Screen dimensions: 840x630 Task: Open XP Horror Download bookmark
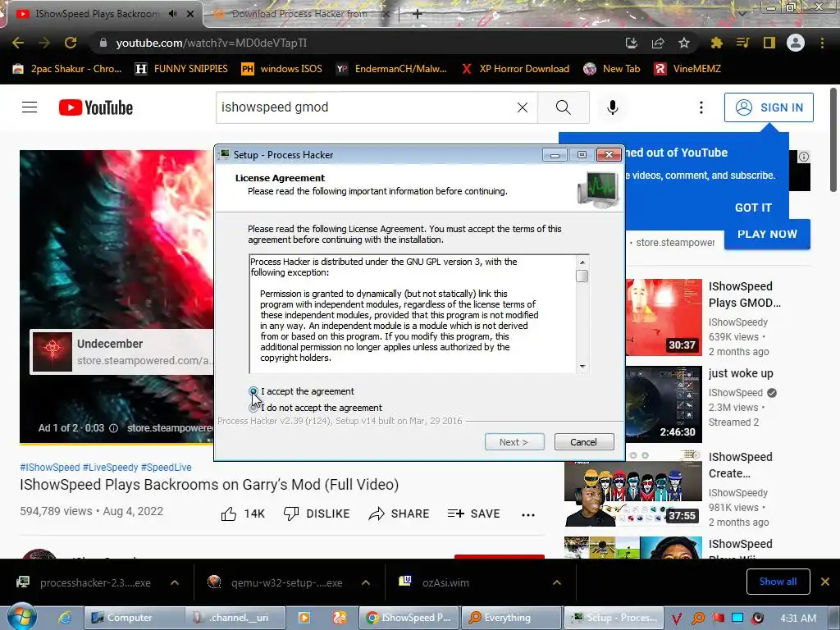pos(515,69)
